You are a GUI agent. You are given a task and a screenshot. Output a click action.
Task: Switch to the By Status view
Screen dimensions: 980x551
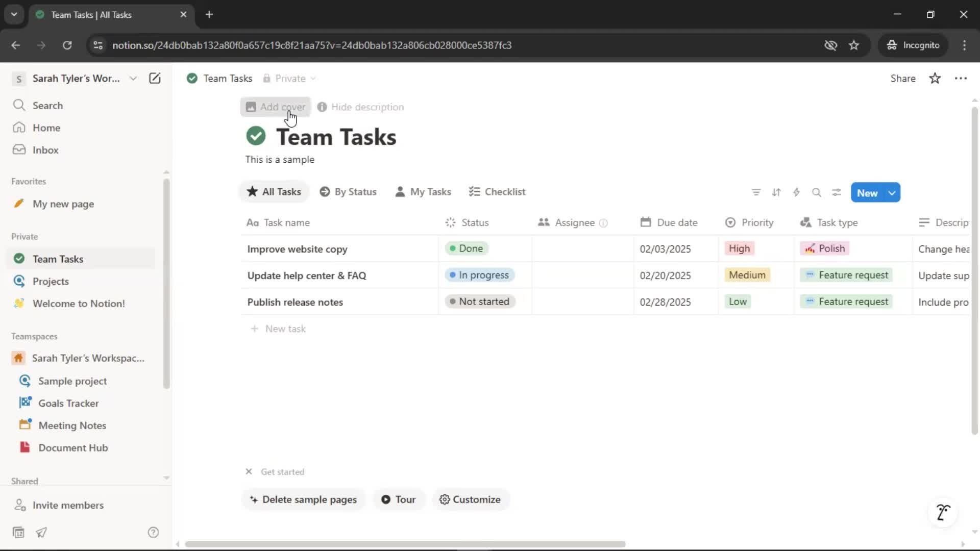[348, 192]
